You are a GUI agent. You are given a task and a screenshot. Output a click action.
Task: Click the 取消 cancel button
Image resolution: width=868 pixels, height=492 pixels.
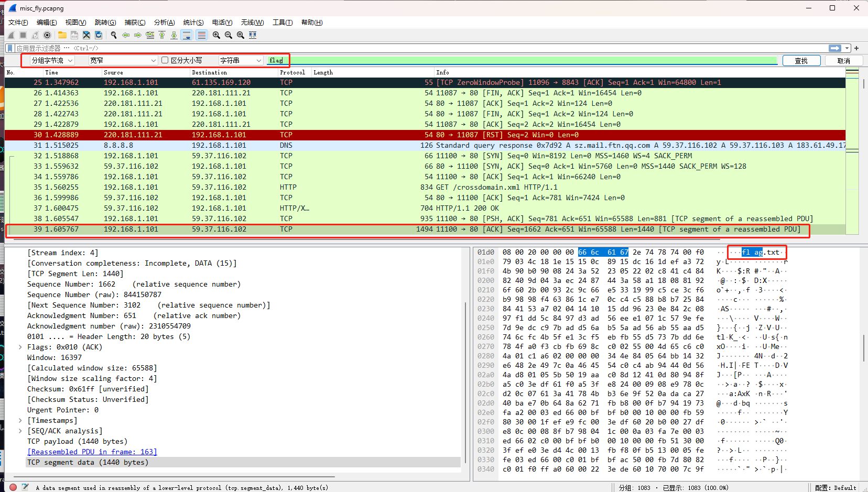click(x=844, y=61)
